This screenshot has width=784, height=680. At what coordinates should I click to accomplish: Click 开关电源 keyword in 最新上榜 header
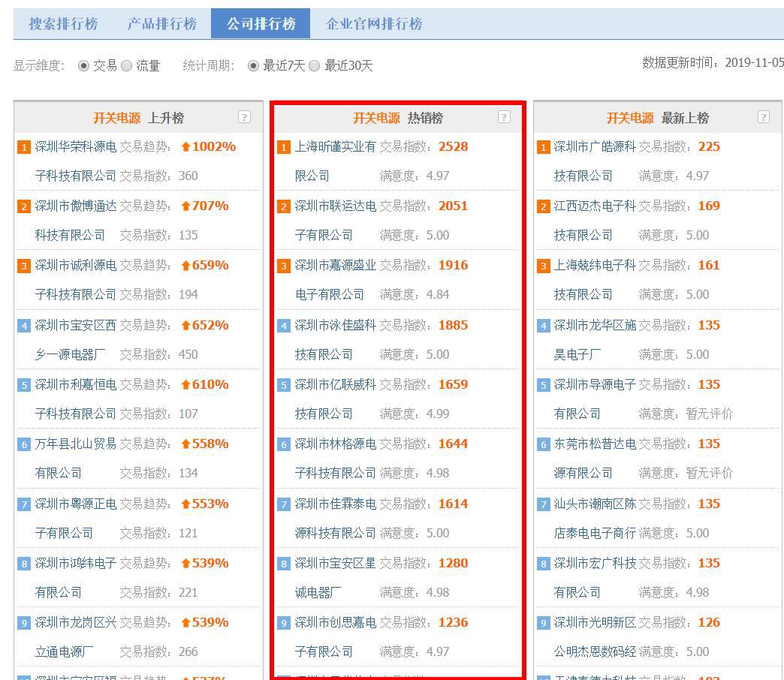tap(629, 118)
